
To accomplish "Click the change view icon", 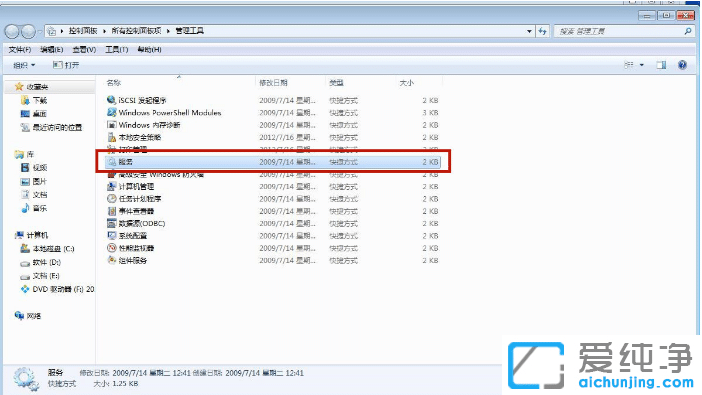I will point(629,65).
